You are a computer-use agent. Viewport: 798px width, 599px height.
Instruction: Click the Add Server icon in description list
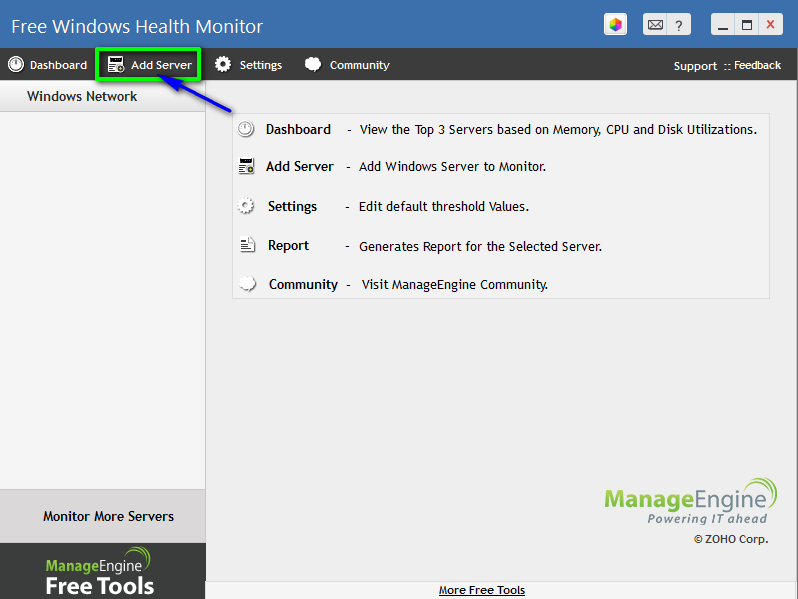coord(247,166)
